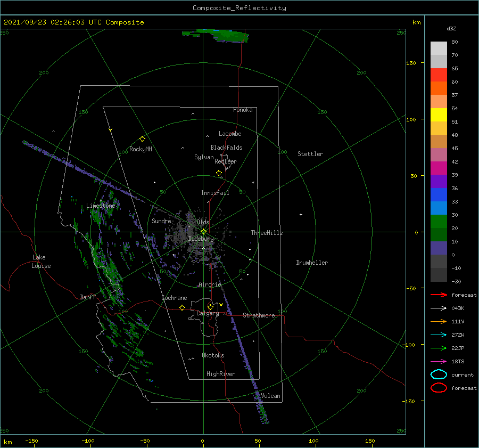Screen dimensions: 479x448
Task: Click the yellow diamond marker near RedDeer
Action: (219, 173)
